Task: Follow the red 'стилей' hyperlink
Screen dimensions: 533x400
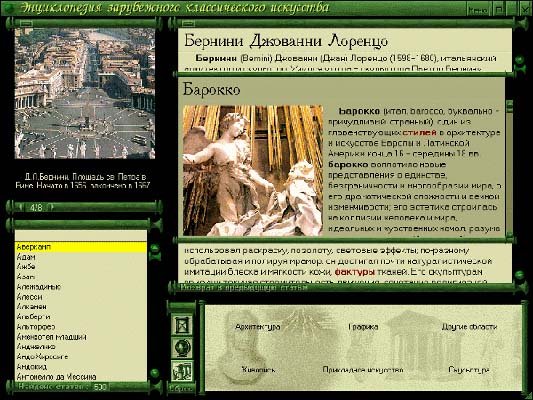Action: (x=419, y=133)
